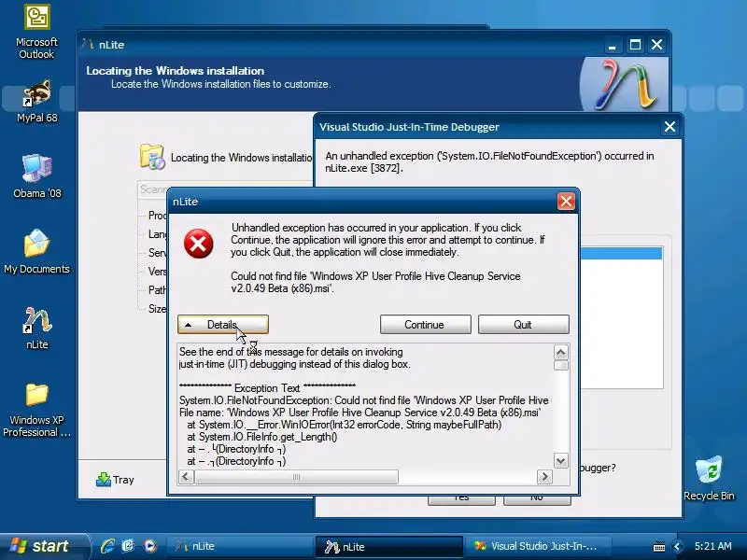Click the Locating the Windows installation folder icon
Viewport: 747px width, 560px height.
click(152, 157)
